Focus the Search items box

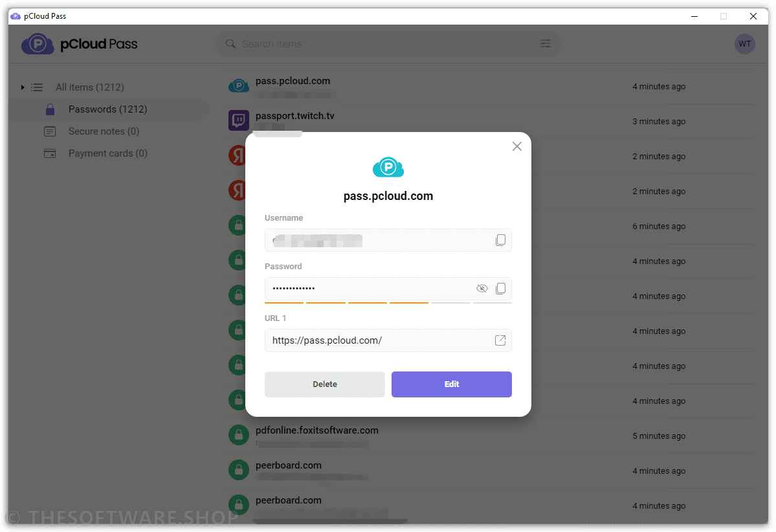(x=388, y=43)
